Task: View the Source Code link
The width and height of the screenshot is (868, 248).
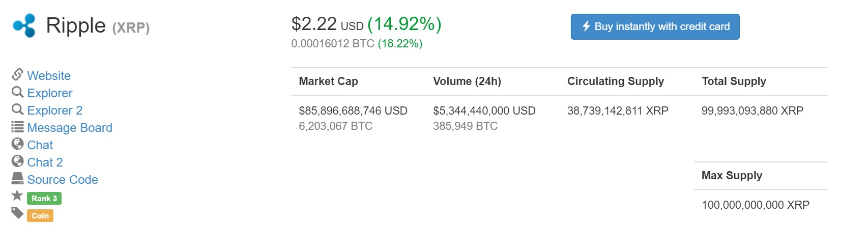Action: (x=63, y=180)
